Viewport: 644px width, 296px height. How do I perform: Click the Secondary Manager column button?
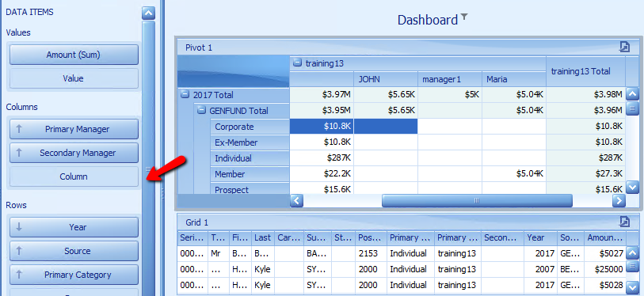pyautogui.click(x=74, y=153)
